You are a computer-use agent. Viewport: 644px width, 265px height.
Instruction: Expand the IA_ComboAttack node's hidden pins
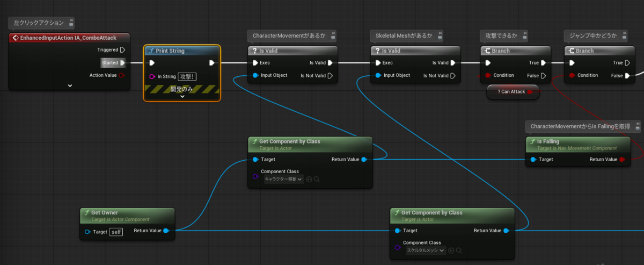(x=70, y=85)
